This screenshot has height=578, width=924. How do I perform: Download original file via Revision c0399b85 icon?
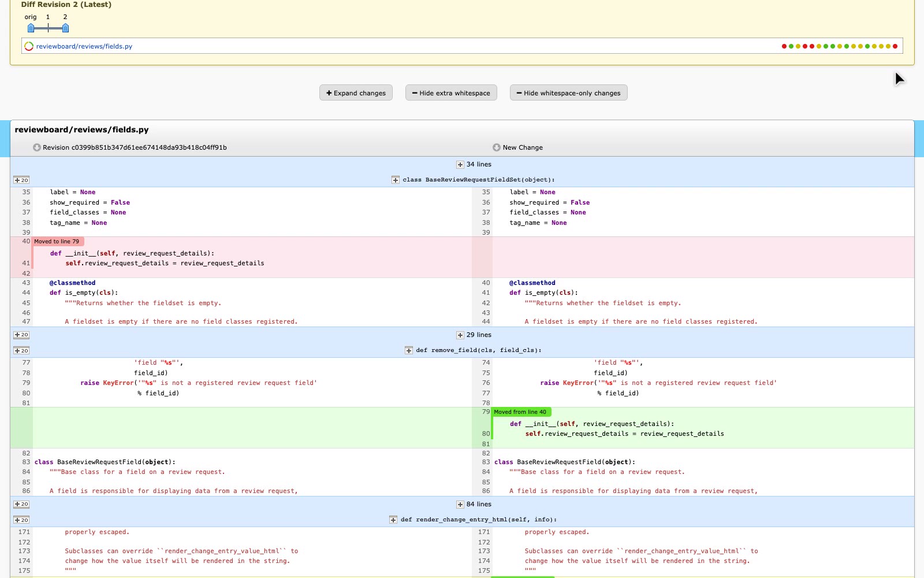(37, 147)
